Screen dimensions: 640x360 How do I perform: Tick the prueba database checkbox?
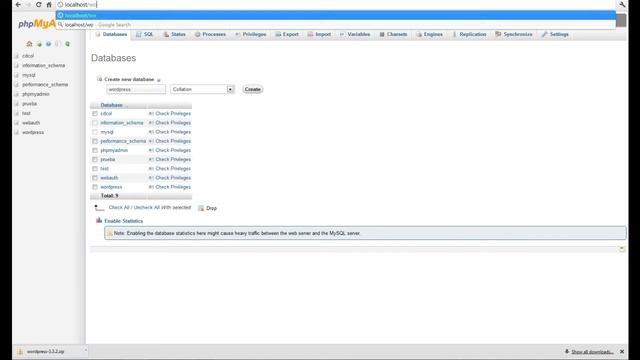(95, 160)
